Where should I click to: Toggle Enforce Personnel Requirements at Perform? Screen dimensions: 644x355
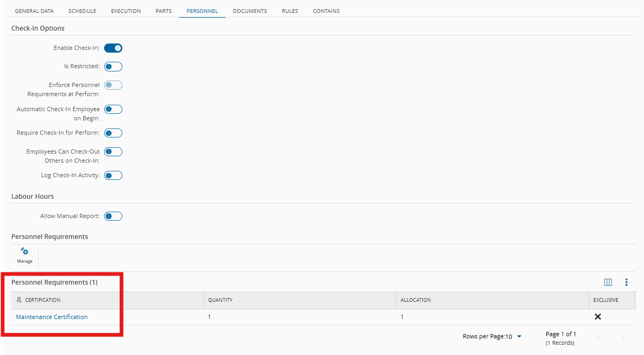(x=113, y=85)
